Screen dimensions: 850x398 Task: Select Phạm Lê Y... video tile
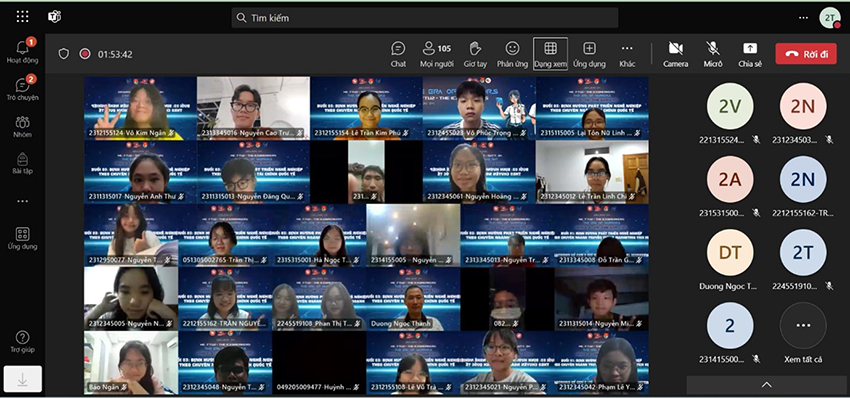click(x=602, y=363)
